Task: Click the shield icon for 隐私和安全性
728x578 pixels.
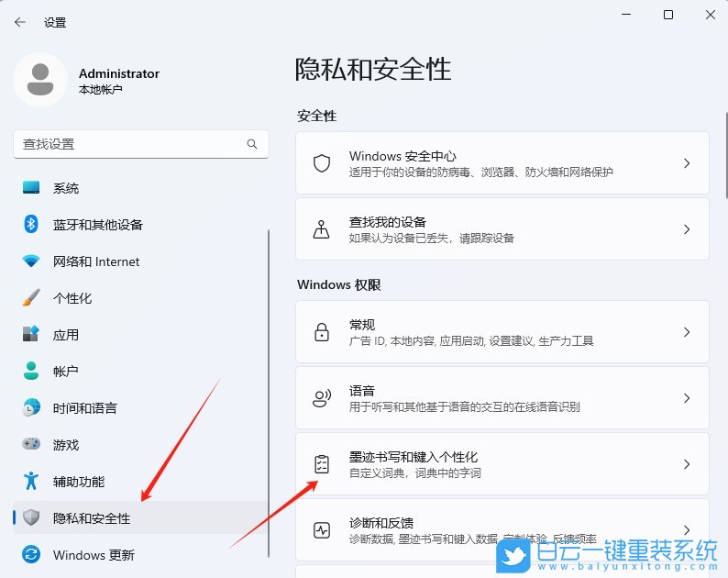Action: pos(31,517)
